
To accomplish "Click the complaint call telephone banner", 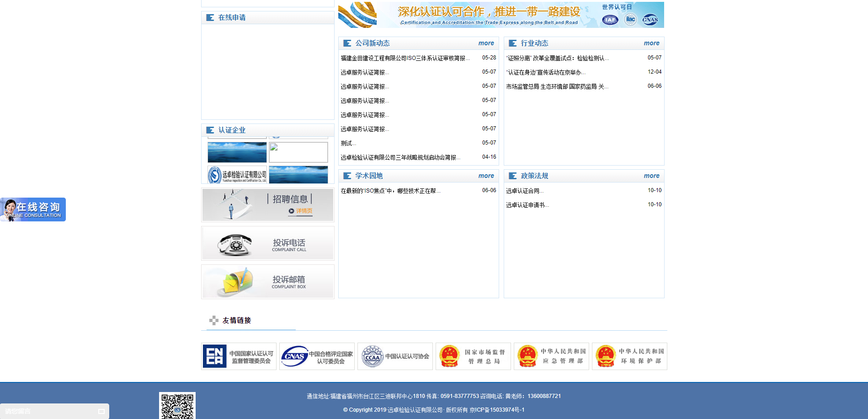I will pyautogui.click(x=267, y=244).
